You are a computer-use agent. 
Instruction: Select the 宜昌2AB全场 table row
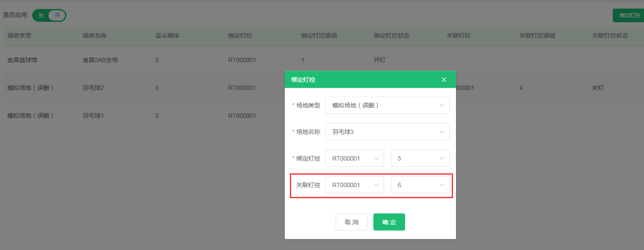128,60
